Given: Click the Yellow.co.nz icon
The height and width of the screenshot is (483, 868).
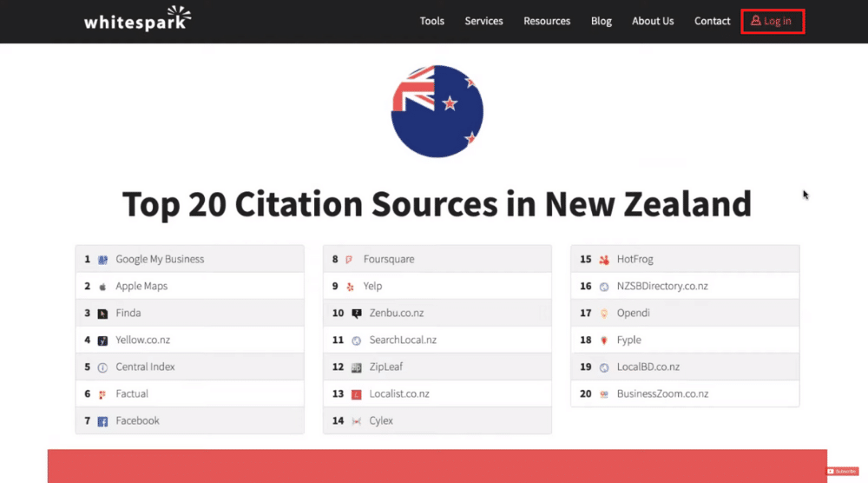Looking at the screenshot, I should (x=102, y=341).
